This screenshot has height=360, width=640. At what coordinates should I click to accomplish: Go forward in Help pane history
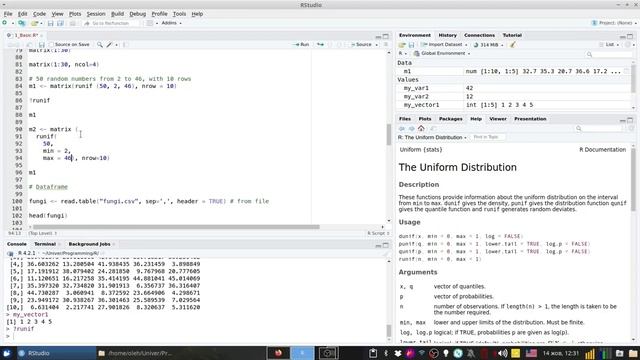pos(411,129)
